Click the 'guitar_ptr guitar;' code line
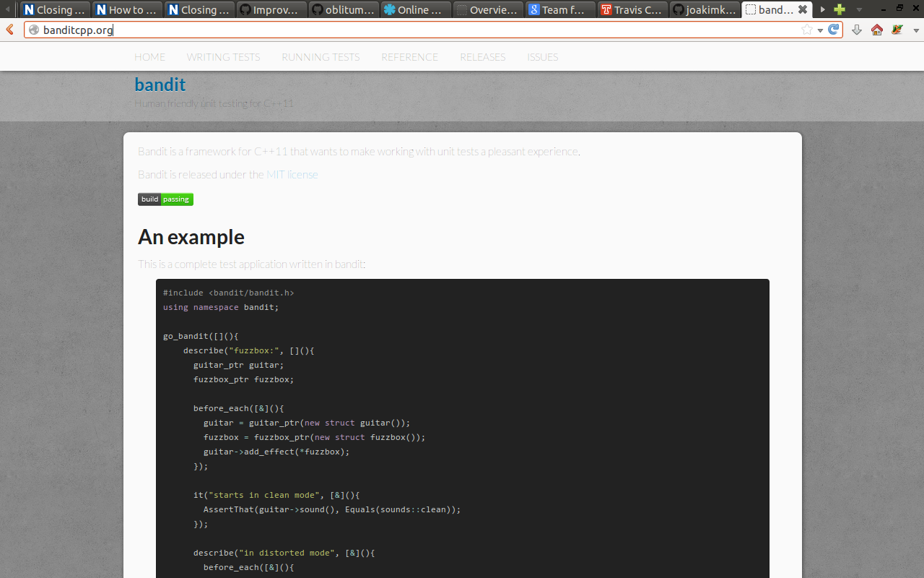 click(x=239, y=365)
